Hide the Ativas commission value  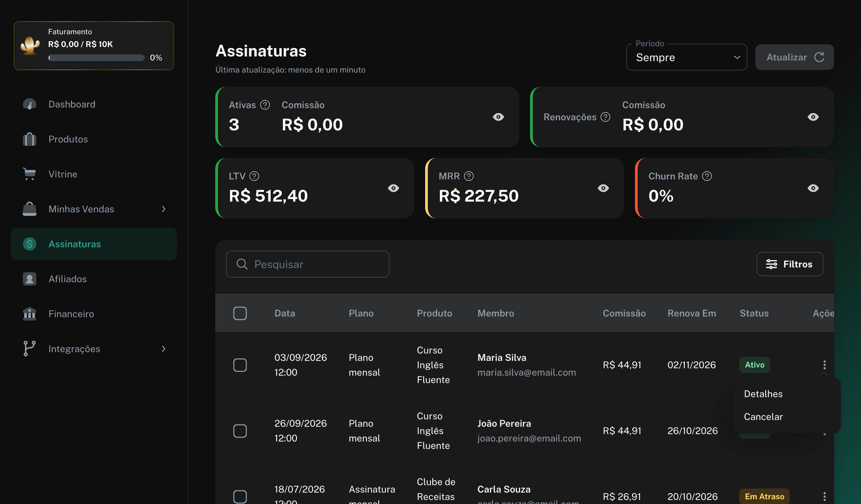coord(498,117)
